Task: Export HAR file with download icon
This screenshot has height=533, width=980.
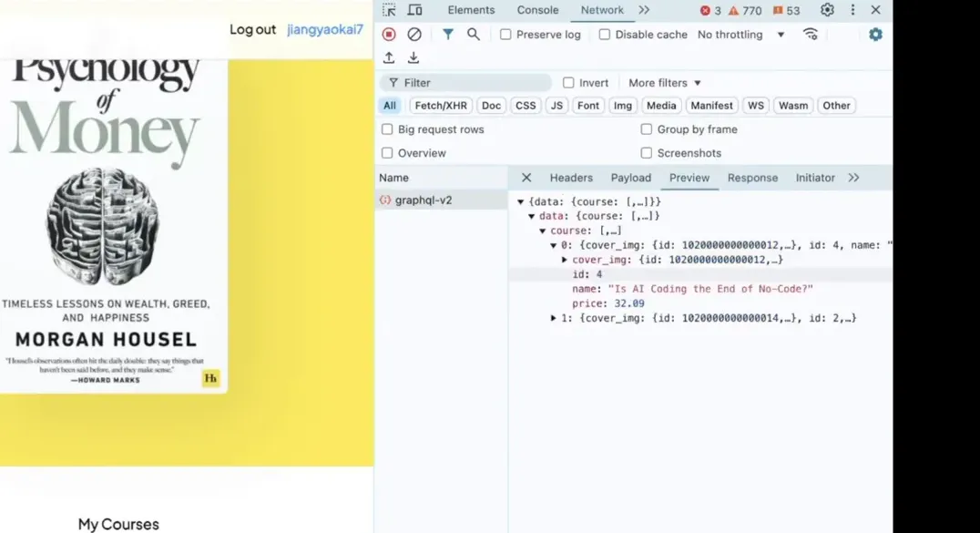Action: (413, 57)
